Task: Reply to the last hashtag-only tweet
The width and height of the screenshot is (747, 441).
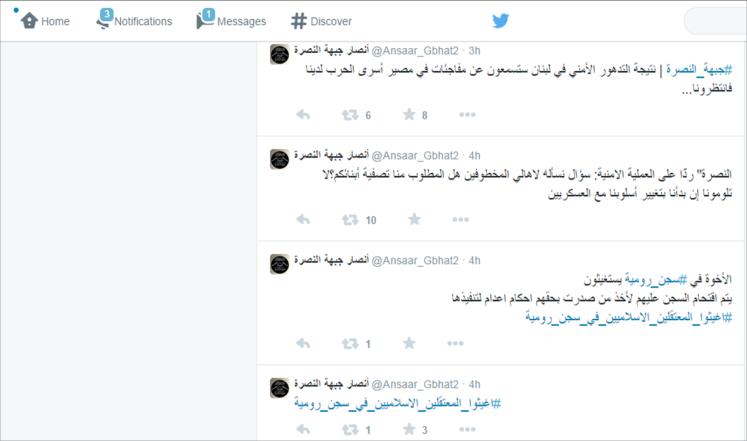Action: [303, 430]
